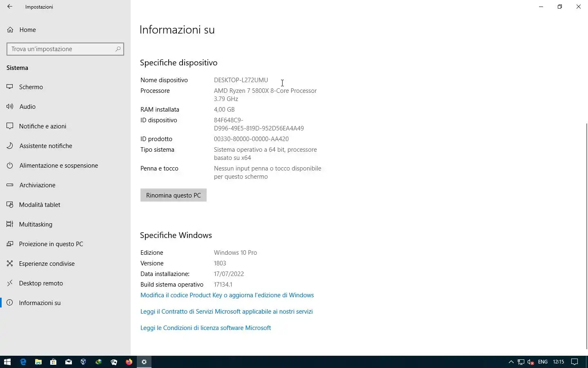Viewport: 588px width, 368px height.
Task: Open the Mail app from the taskbar
Action: click(x=68, y=362)
